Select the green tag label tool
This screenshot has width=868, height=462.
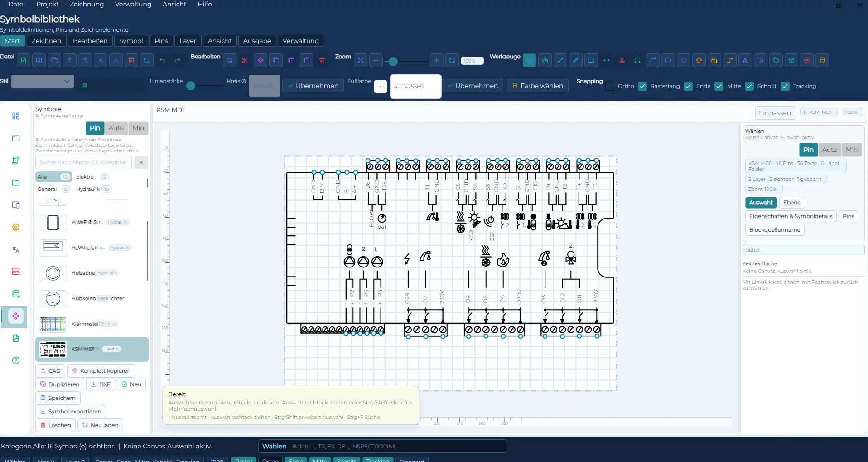776,60
